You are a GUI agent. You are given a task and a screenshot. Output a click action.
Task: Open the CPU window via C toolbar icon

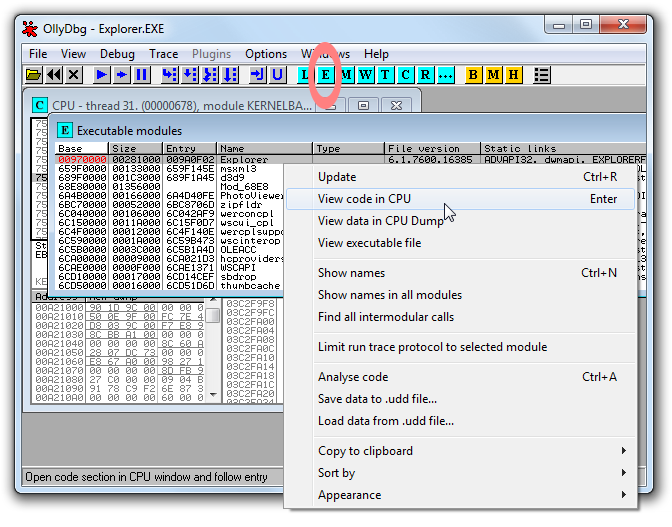(x=405, y=75)
